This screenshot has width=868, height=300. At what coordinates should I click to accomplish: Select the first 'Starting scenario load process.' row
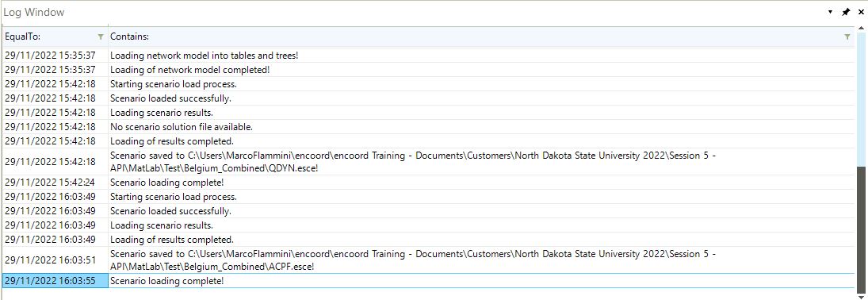click(x=429, y=84)
